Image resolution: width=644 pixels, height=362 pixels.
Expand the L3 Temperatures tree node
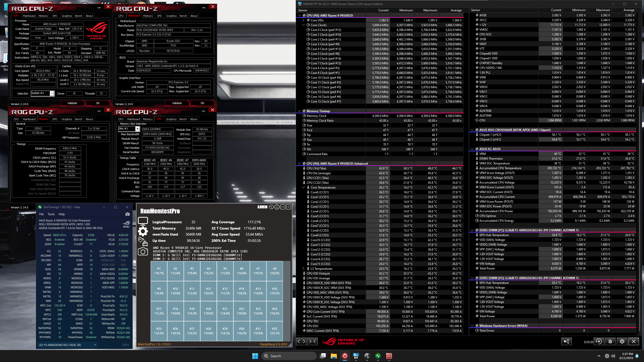pyautogui.click(x=303, y=269)
